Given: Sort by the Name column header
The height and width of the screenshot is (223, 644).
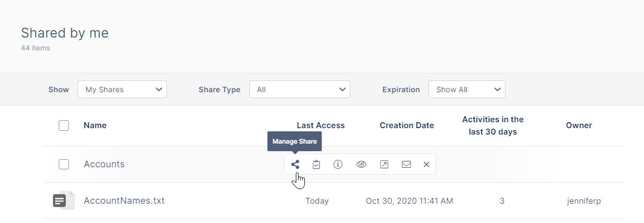Looking at the screenshot, I should 95,125.
